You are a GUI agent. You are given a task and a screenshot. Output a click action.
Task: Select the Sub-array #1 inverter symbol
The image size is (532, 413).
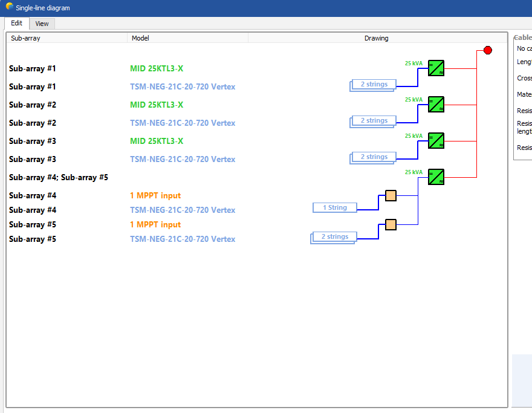(436, 68)
